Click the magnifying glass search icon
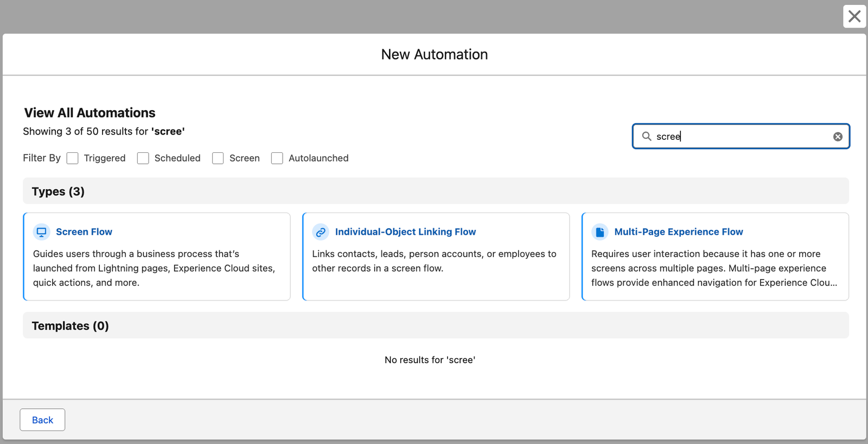The height and width of the screenshot is (444, 868). coord(647,137)
